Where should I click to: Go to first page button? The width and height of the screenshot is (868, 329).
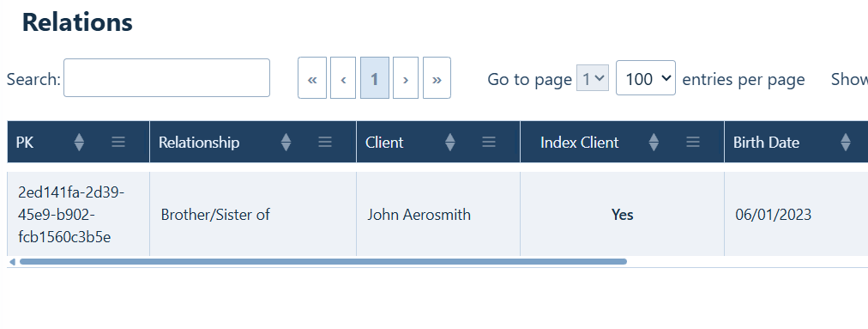(312, 77)
